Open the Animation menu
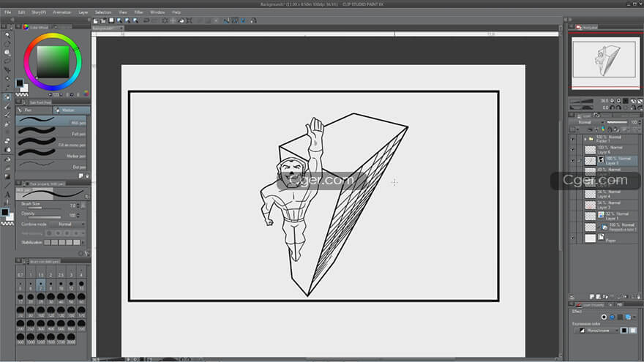Screen dimensions: 644x362 [62, 12]
